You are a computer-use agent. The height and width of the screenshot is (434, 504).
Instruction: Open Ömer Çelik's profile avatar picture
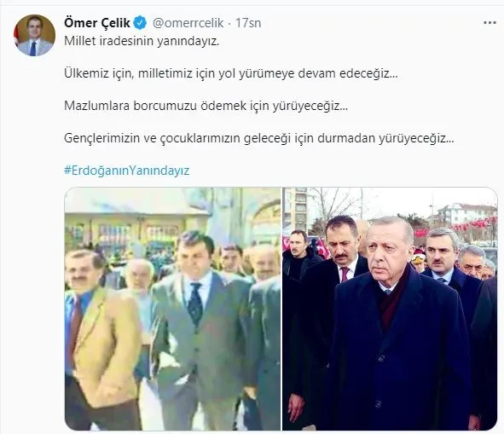34,35
